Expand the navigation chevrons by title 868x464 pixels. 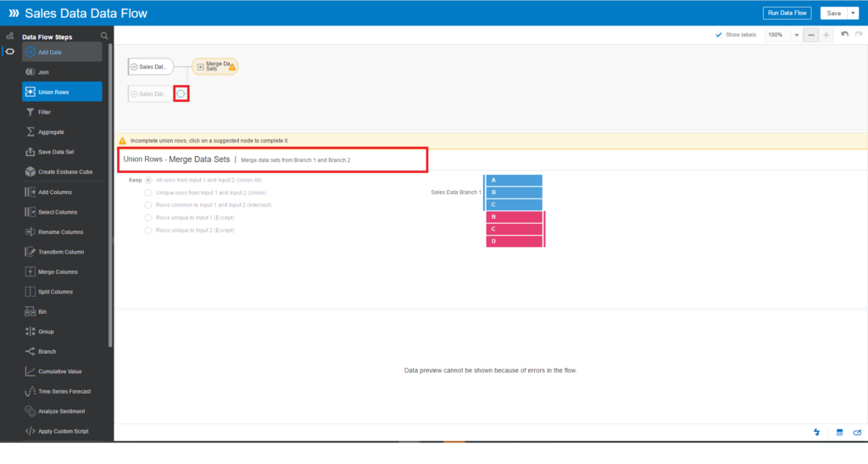click(14, 14)
